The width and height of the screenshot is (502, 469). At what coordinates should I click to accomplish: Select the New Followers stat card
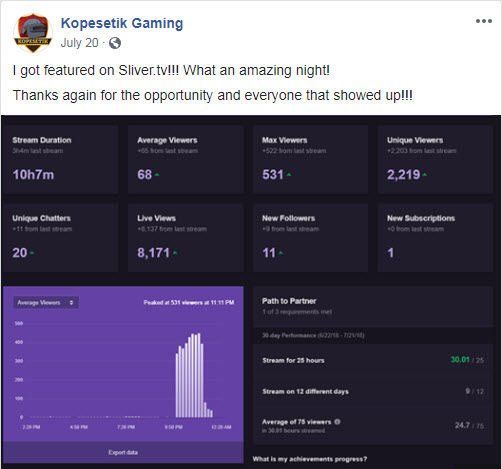310,238
